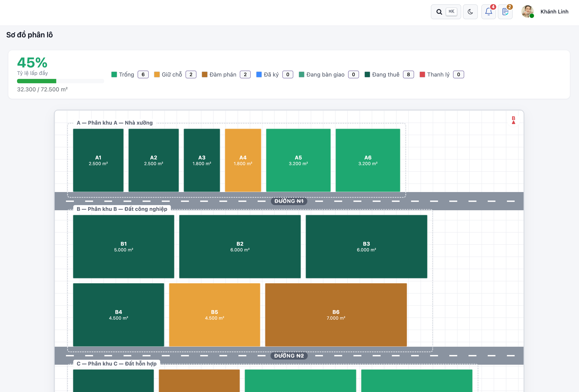This screenshot has height=392, width=579.
Task: Click the count badge beside Đã ký
Action: coord(288,74)
